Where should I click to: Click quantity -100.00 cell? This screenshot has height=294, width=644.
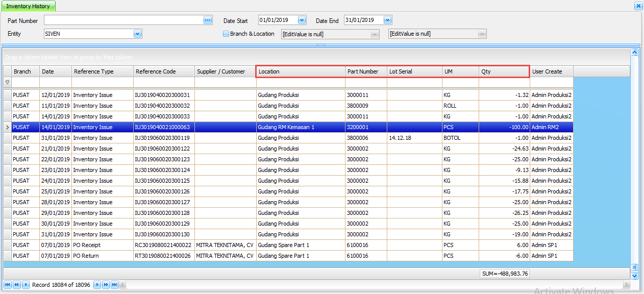click(x=504, y=127)
